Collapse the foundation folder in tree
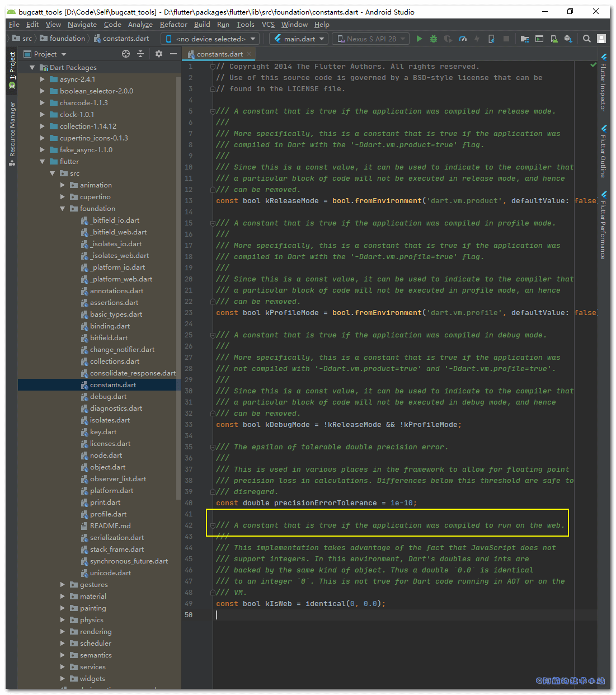This screenshot has height=695, width=616. (x=63, y=209)
